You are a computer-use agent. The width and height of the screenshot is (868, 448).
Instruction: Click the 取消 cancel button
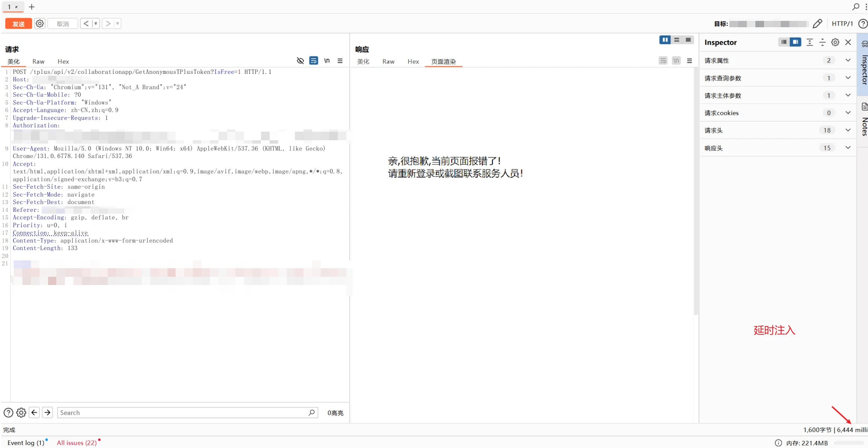pyautogui.click(x=63, y=24)
